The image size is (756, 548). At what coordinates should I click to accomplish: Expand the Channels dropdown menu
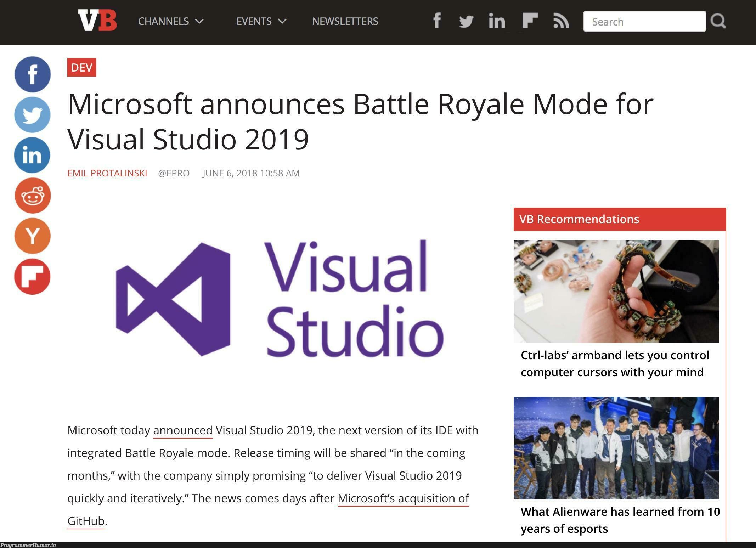[x=171, y=21]
